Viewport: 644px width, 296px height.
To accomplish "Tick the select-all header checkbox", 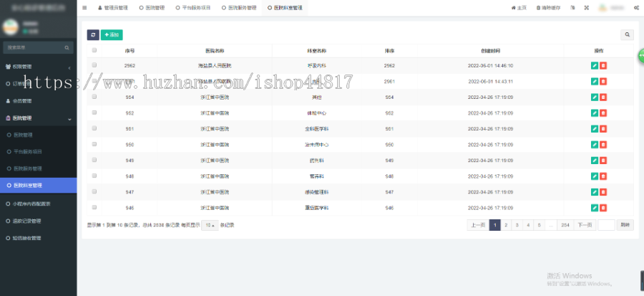I will [94, 50].
